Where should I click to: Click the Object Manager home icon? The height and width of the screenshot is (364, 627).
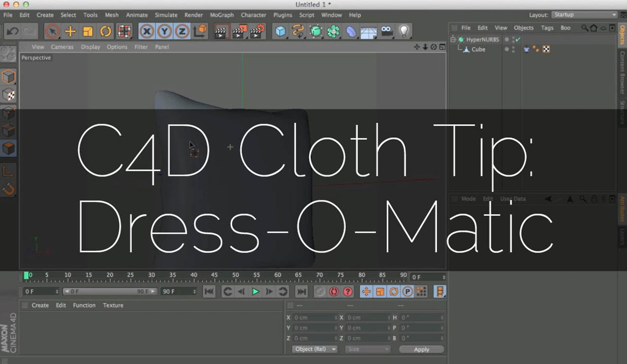tap(594, 28)
